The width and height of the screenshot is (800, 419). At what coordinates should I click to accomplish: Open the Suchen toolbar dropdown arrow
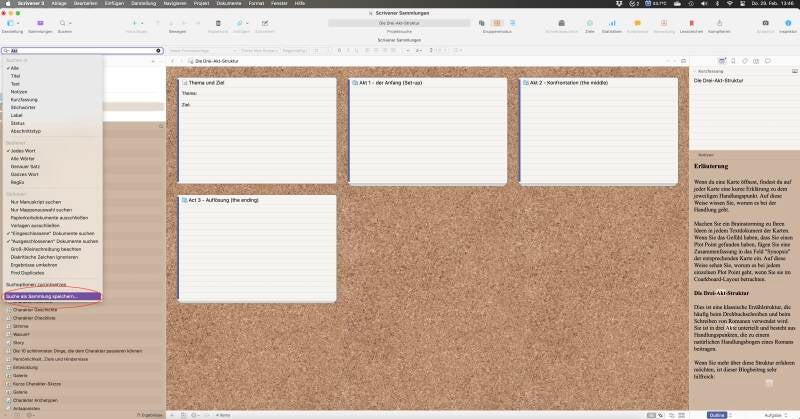pyautogui.click(x=70, y=23)
